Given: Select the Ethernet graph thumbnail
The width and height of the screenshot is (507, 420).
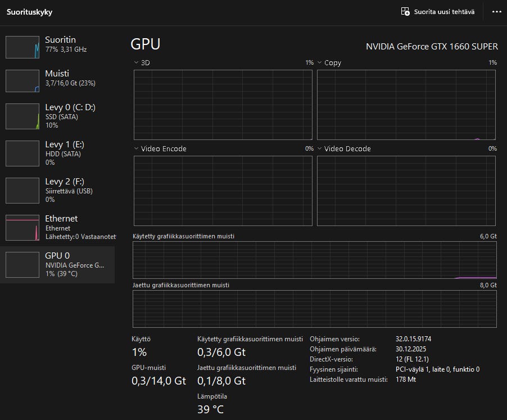Looking at the screenshot, I should [22, 227].
